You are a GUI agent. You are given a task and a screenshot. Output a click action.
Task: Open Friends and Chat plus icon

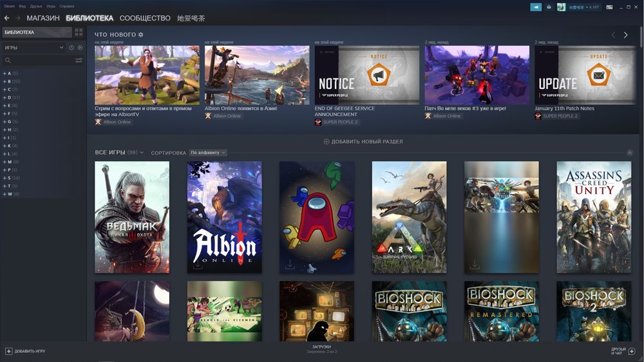[632, 351]
